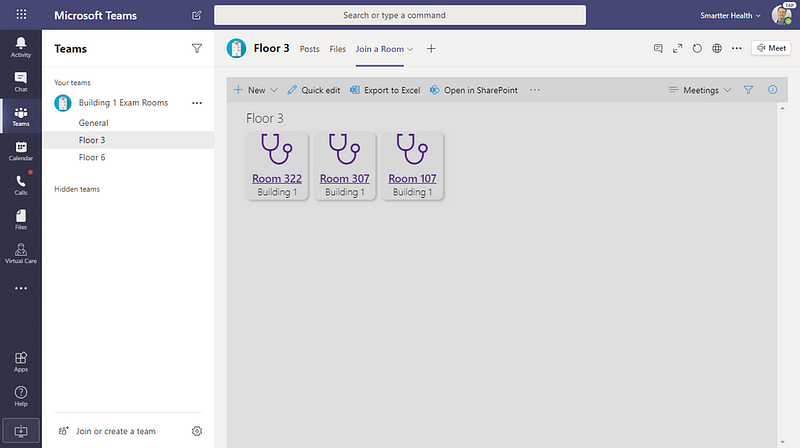Click the Room 107 stethoscope thumbnail
The height and width of the screenshot is (448, 800).
(412, 149)
